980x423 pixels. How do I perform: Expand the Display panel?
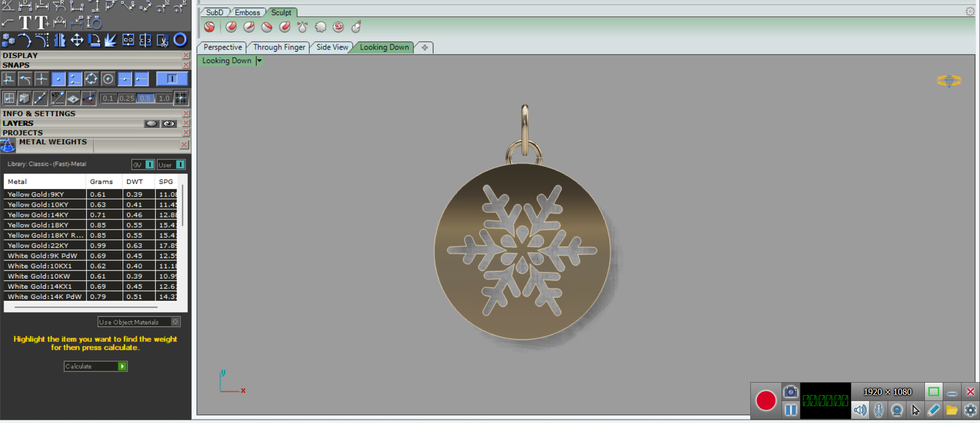point(20,55)
